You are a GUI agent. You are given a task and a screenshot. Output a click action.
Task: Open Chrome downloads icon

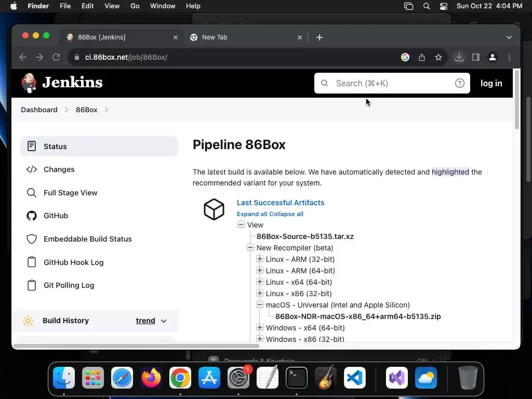click(459, 57)
